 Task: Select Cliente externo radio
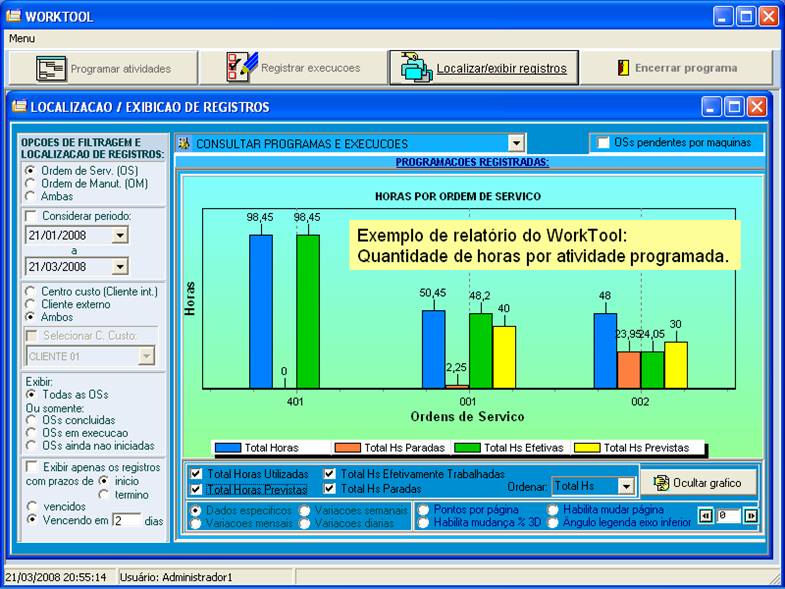pyautogui.click(x=31, y=304)
